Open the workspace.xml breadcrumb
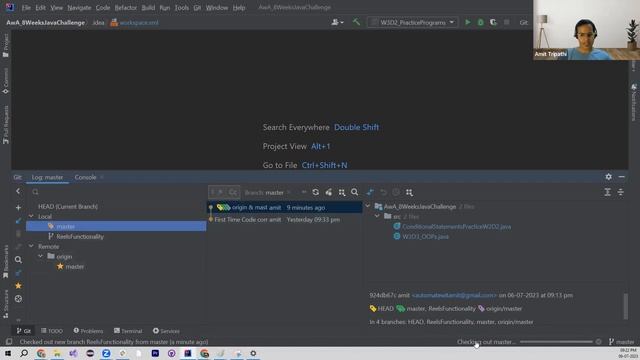640x360 pixels. pos(134,22)
